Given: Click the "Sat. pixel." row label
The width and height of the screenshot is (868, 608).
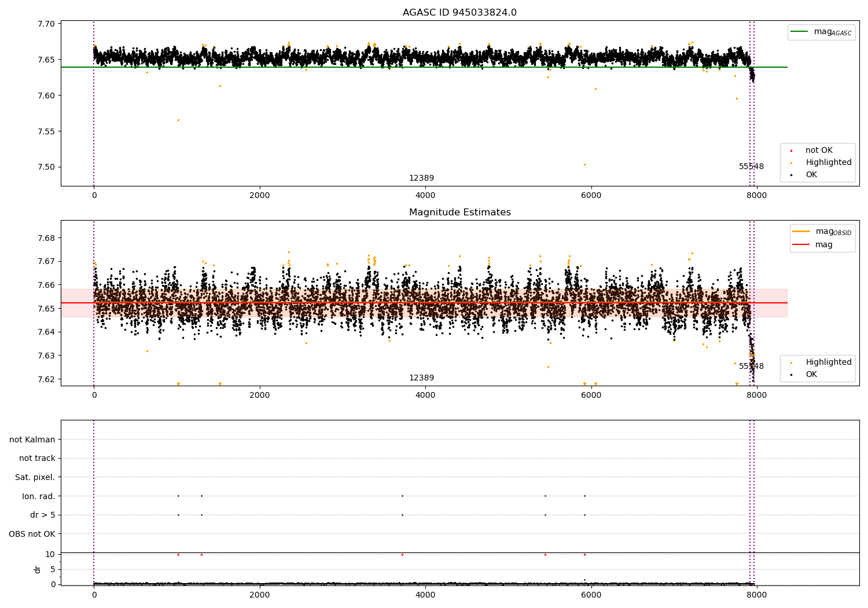Looking at the screenshot, I should (x=35, y=477).
